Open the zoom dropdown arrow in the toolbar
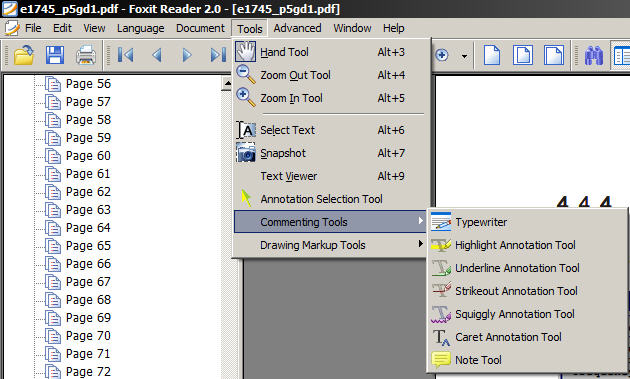This screenshot has height=379, width=630. tap(464, 55)
